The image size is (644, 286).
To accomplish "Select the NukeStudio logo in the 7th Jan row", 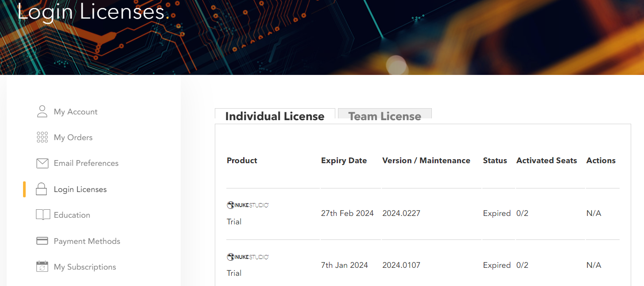I will (248, 256).
